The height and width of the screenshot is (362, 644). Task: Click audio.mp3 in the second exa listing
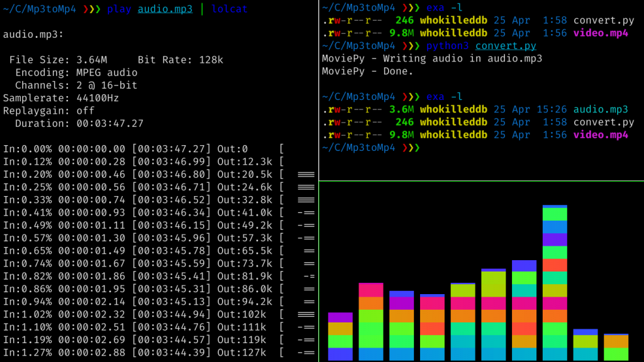(x=601, y=109)
